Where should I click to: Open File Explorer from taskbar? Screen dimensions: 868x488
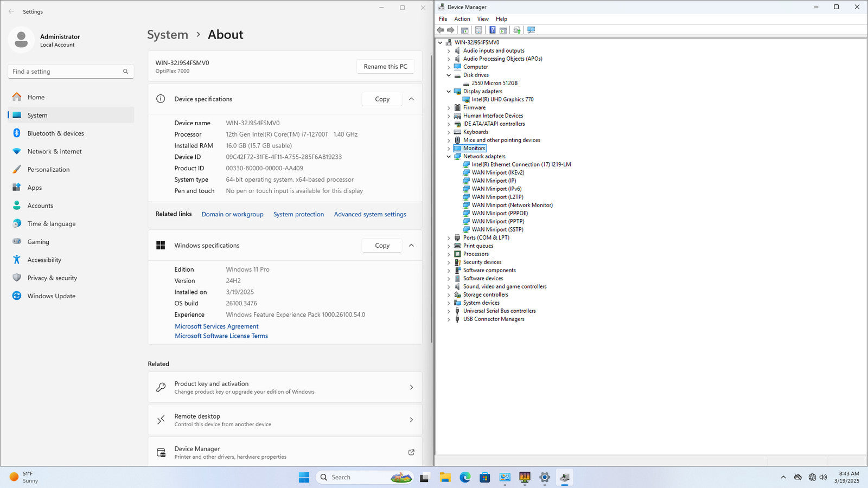445,477
